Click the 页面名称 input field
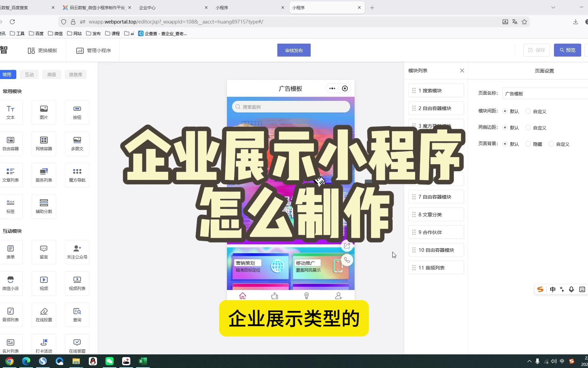 [544, 93]
